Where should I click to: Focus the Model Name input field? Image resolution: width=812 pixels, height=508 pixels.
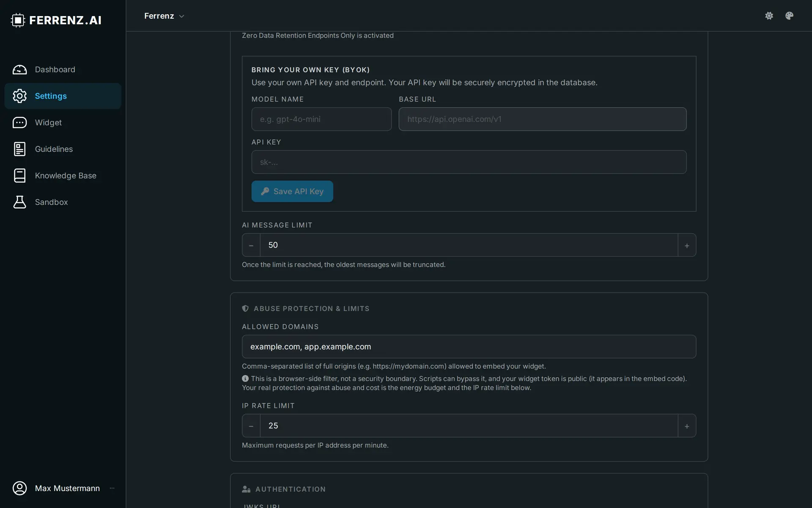pyautogui.click(x=321, y=119)
